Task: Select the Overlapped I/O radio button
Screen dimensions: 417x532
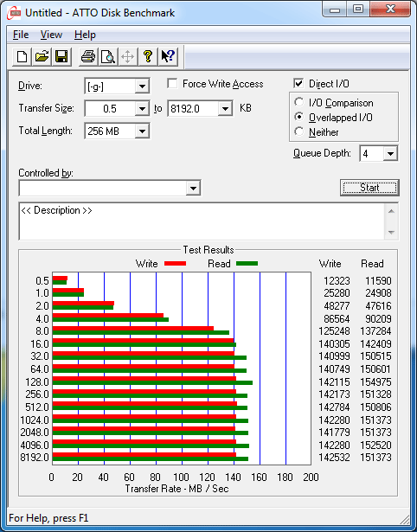Action: [299, 117]
